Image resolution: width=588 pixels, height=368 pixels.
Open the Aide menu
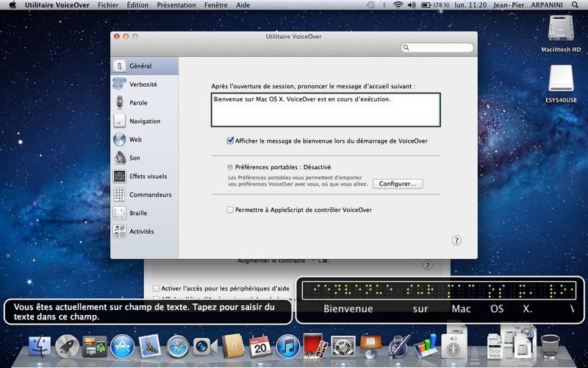(x=243, y=5)
